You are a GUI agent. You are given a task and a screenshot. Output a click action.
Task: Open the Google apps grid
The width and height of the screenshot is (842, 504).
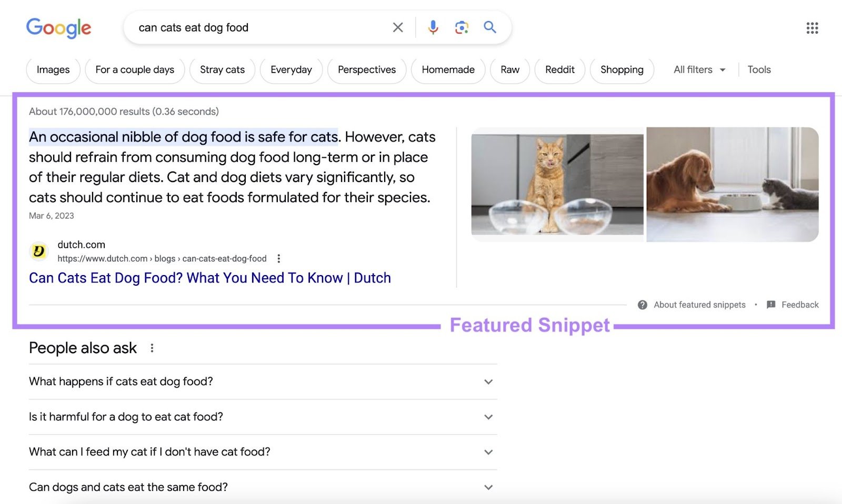pos(812,27)
